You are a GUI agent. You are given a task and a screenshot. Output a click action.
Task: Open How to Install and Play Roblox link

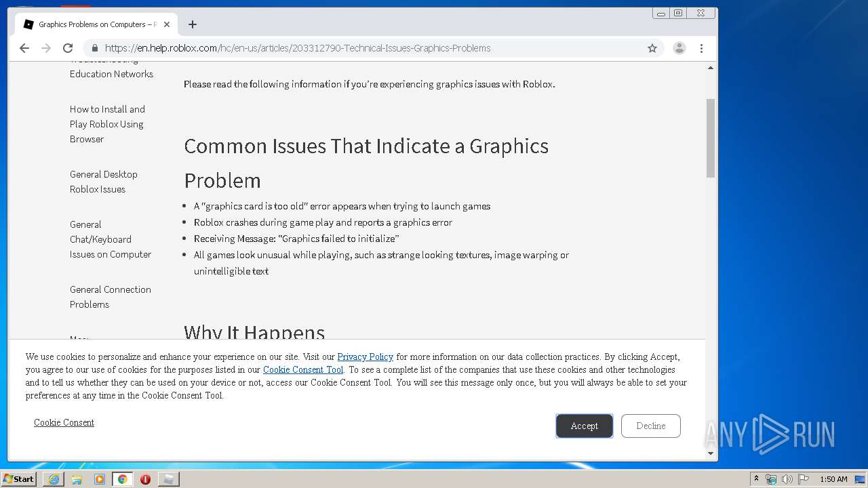pyautogui.click(x=107, y=124)
